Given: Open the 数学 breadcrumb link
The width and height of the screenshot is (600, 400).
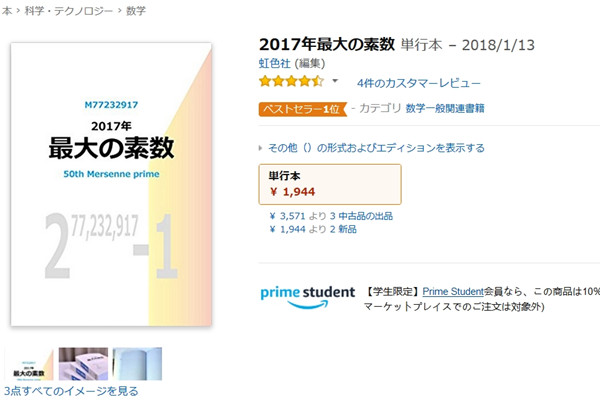Looking at the screenshot, I should [x=136, y=11].
